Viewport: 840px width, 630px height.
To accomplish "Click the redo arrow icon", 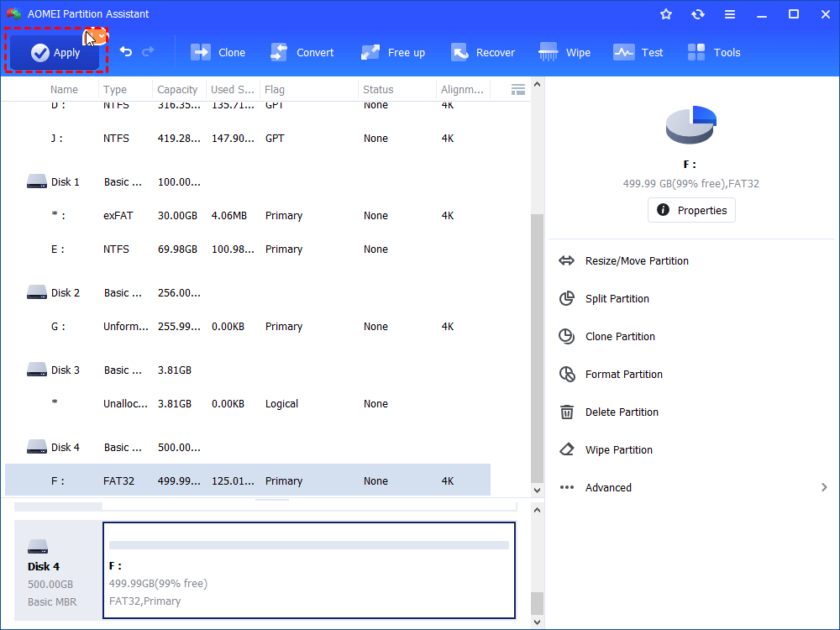I will 148,51.
